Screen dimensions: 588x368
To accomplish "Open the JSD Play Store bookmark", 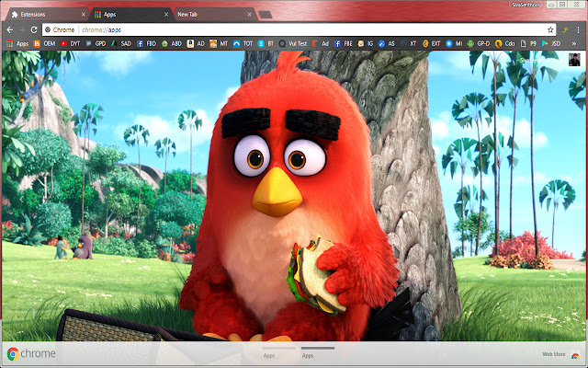I will pyautogui.click(x=551, y=43).
